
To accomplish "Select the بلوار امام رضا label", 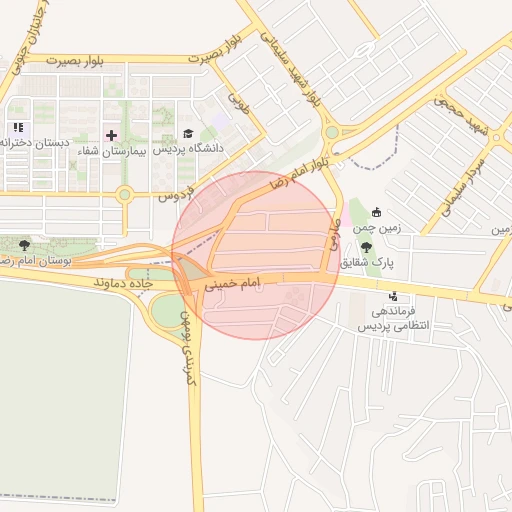I will pyautogui.click(x=299, y=173).
